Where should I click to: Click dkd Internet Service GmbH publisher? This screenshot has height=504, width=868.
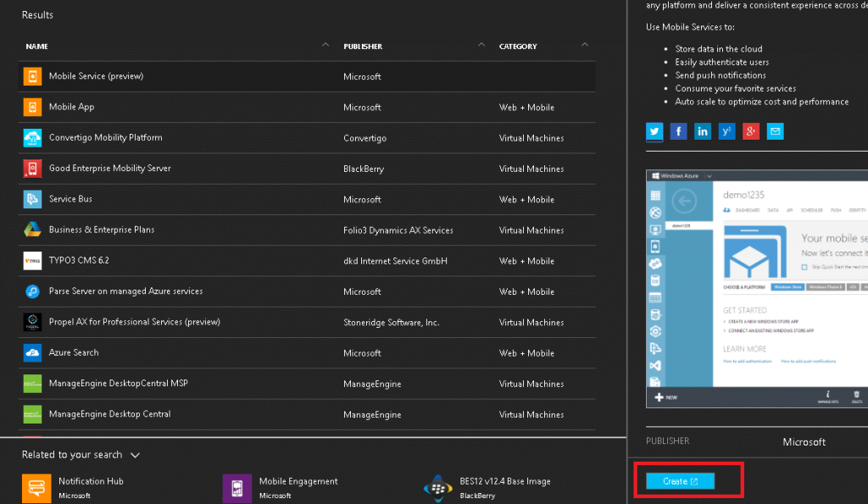click(395, 261)
